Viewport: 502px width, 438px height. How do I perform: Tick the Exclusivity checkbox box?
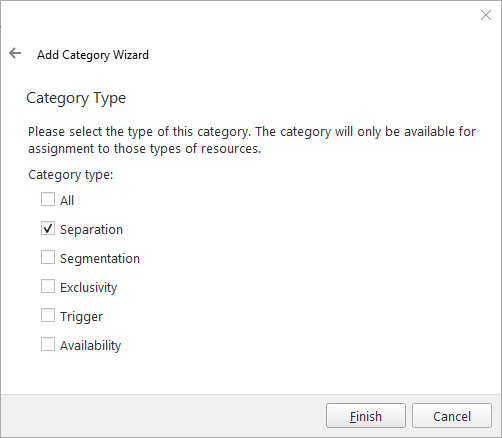click(x=48, y=286)
